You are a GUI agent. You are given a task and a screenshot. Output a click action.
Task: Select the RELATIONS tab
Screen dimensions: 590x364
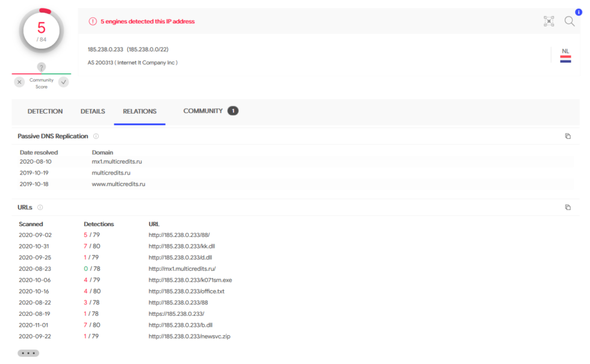click(x=140, y=111)
